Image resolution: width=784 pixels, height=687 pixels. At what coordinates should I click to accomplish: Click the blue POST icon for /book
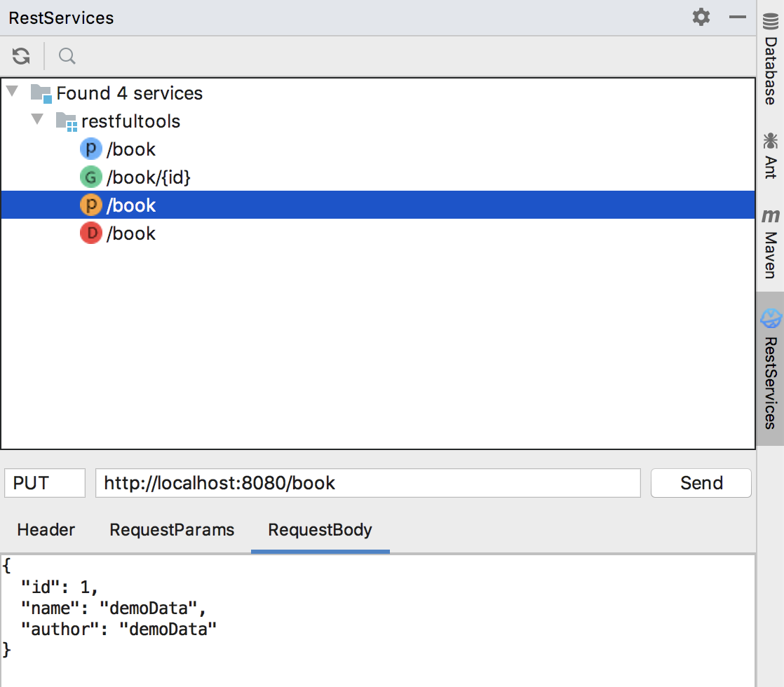(91, 149)
